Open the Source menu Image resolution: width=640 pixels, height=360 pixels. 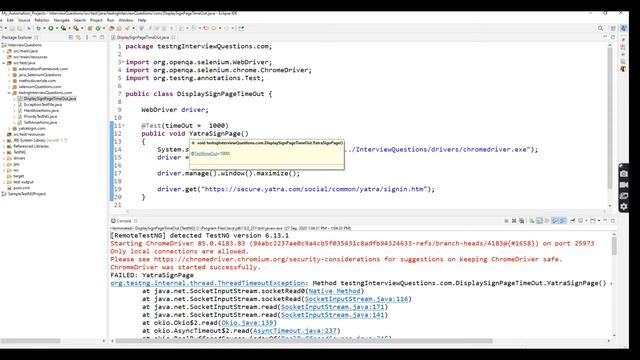[24, 20]
